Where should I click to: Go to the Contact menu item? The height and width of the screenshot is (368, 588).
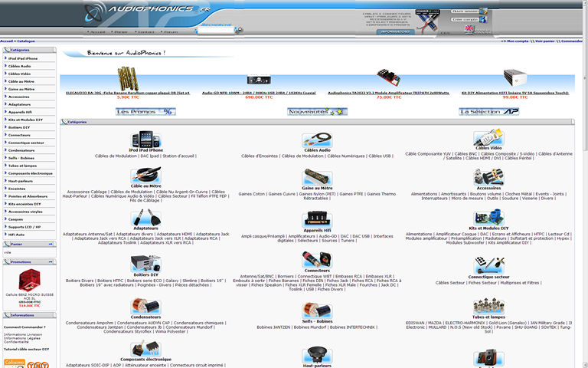[x=145, y=32]
